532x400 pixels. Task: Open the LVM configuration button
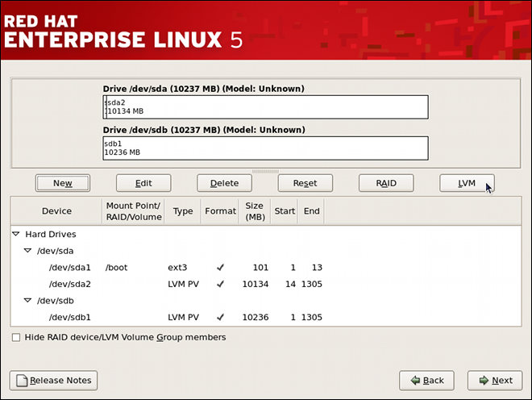click(467, 183)
